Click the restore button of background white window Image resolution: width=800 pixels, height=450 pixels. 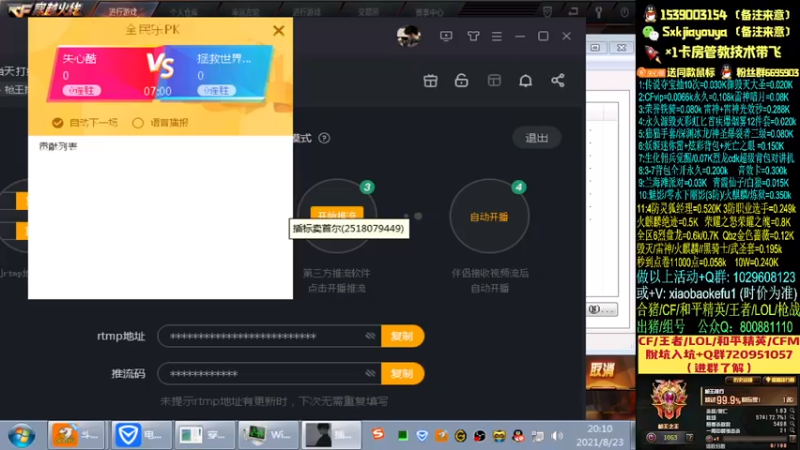pos(595,47)
